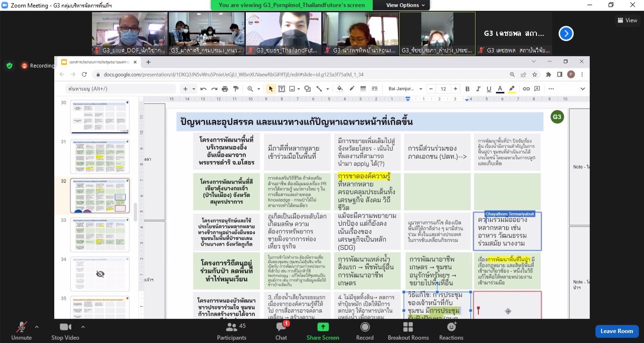The image size is (644, 343).
Task: Toggle Bold formatting
Action: coord(467,89)
